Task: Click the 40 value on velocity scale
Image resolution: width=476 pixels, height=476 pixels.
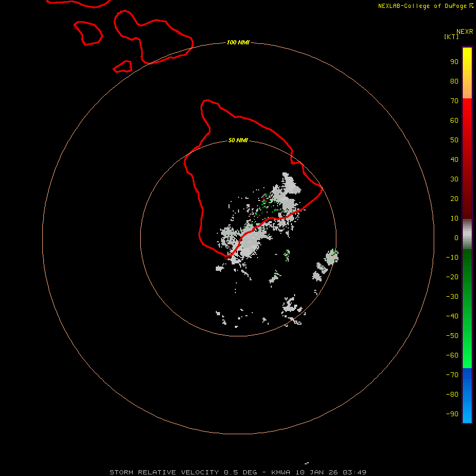Action: (x=454, y=160)
